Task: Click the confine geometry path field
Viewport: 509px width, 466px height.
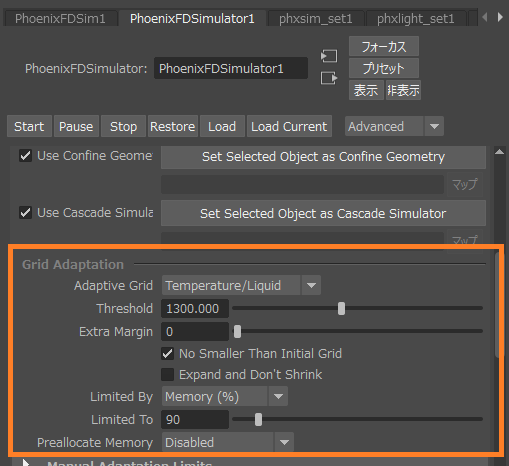Action: click(x=302, y=184)
